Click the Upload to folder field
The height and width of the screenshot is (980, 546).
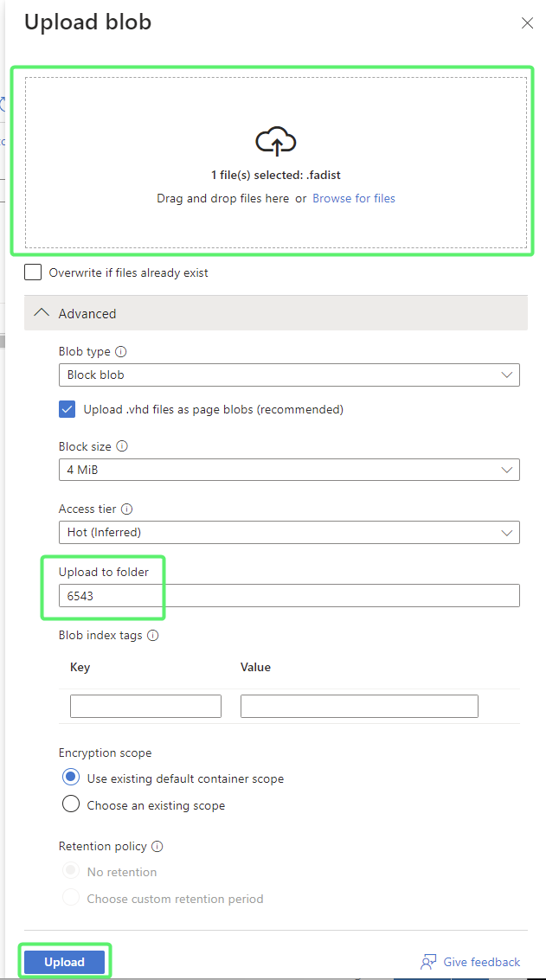point(289,596)
